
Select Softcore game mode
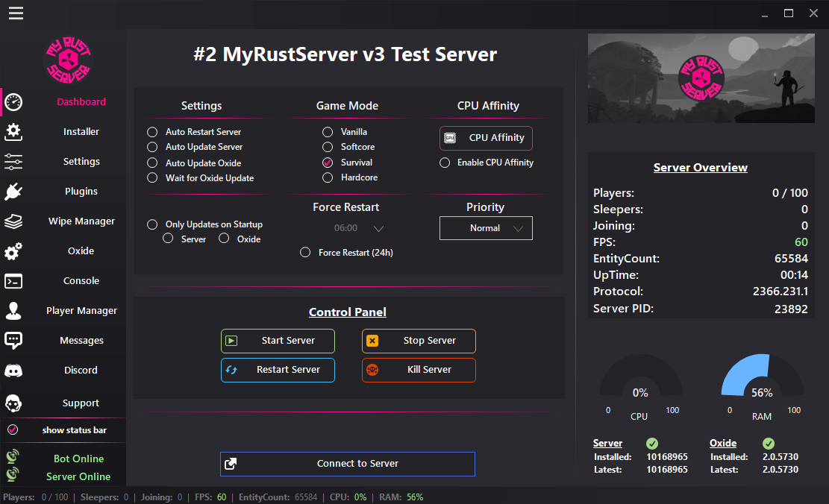pyautogui.click(x=328, y=147)
